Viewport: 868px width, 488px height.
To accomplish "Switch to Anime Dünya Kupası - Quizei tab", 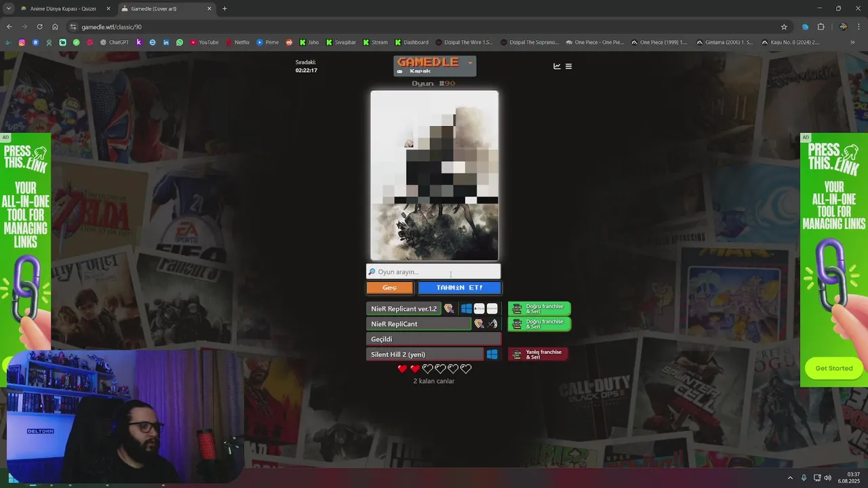I will (63, 9).
